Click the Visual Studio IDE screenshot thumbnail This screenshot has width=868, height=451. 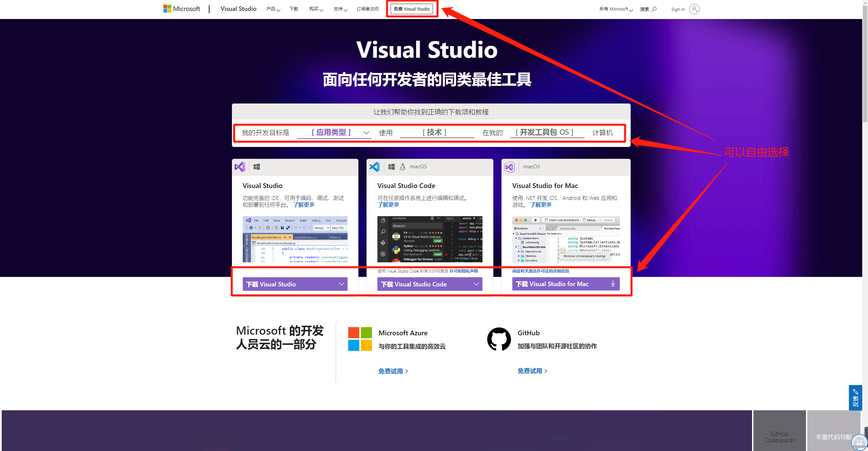(x=295, y=239)
